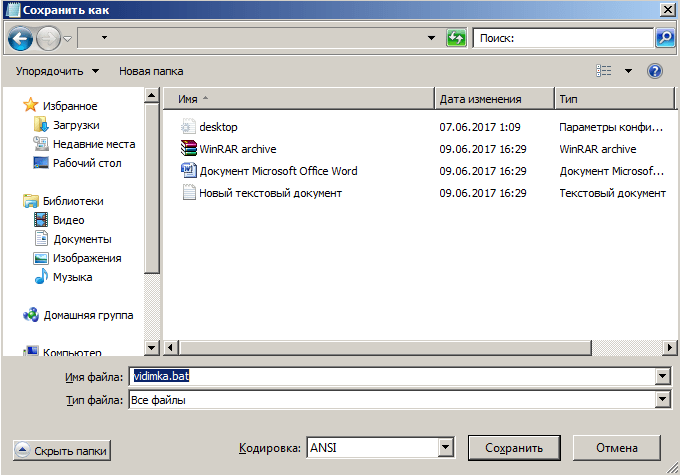Select Компьютер in navigation pane
The image size is (680, 475).
point(72,352)
